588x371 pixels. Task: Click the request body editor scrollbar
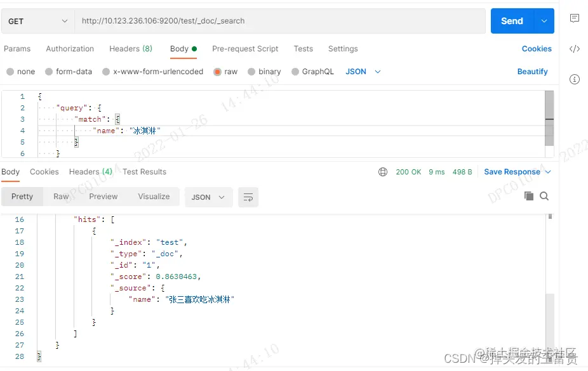[x=549, y=119]
